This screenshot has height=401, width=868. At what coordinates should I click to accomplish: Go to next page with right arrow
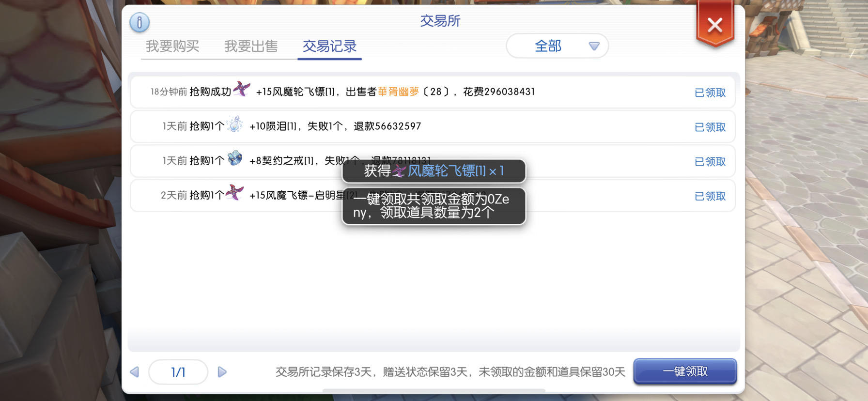(x=222, y=372)
